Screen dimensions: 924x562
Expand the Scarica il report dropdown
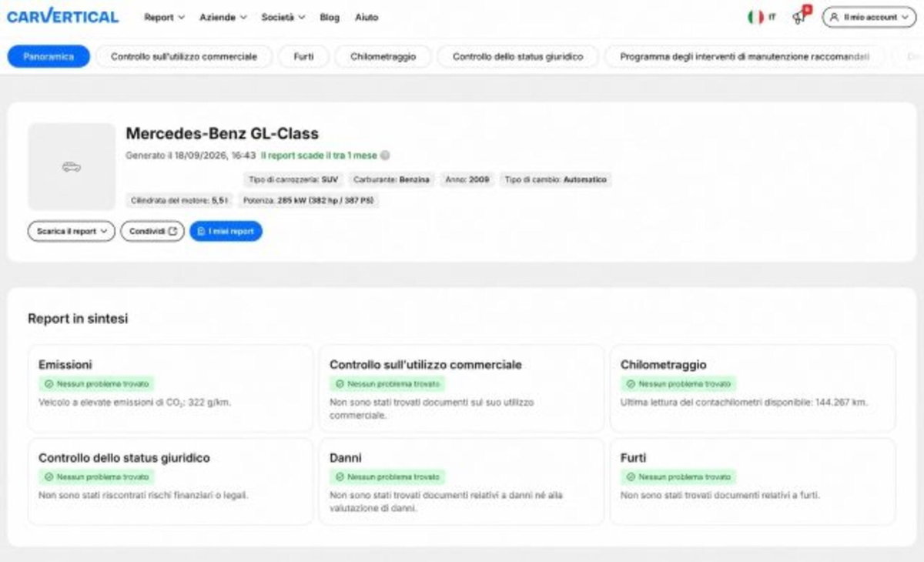pyautogui.click(x=71, y=231)
